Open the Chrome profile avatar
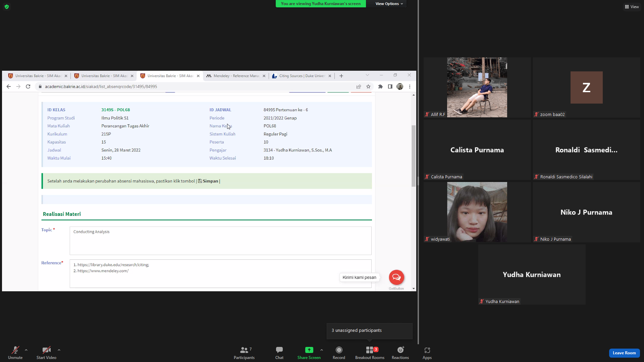The width and height of the screenshot is (644, 362). (400, 86)
